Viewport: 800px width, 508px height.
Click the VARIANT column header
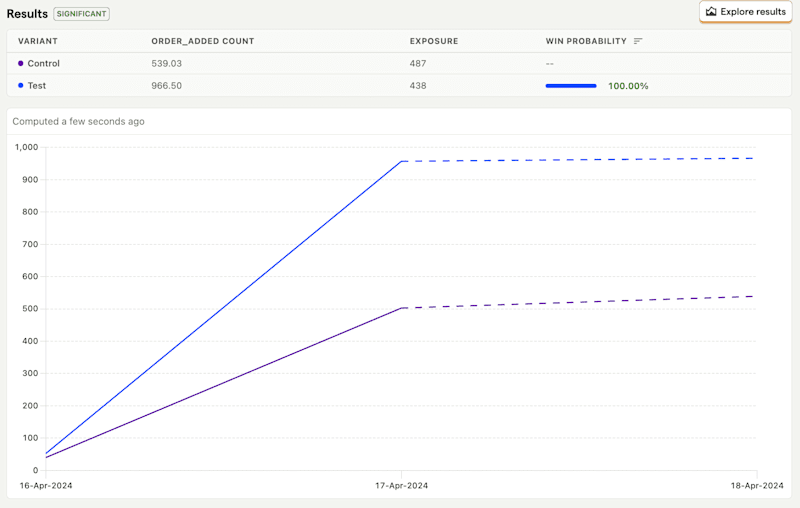[x=38, y=41]
